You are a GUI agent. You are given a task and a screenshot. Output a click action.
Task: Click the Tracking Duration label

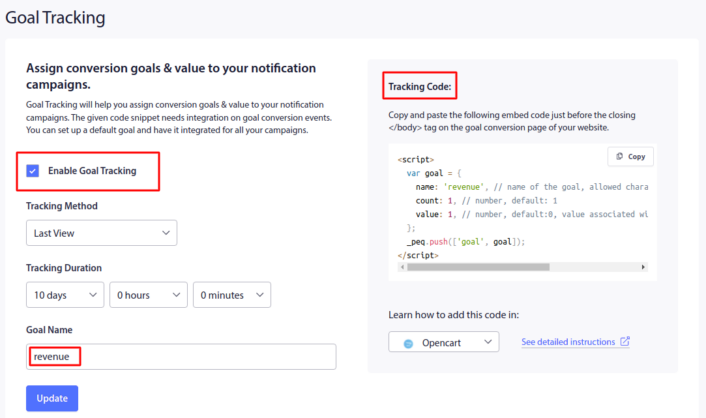click(x=64, y=268)
